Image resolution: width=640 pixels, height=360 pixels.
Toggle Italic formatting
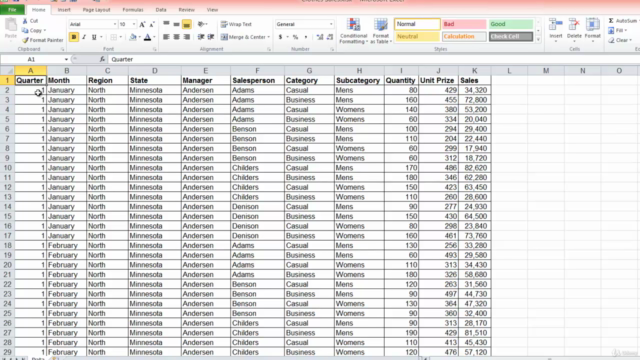[84, 37]
